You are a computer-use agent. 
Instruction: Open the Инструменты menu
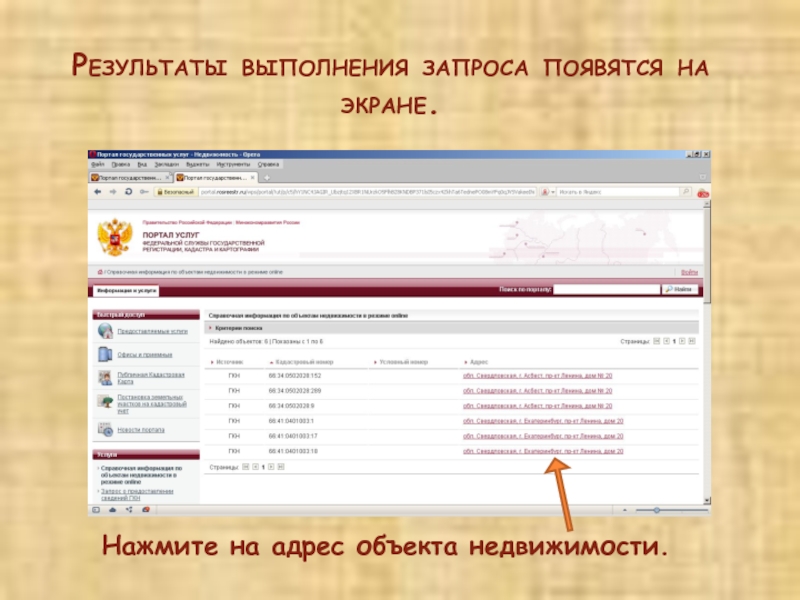233,164
